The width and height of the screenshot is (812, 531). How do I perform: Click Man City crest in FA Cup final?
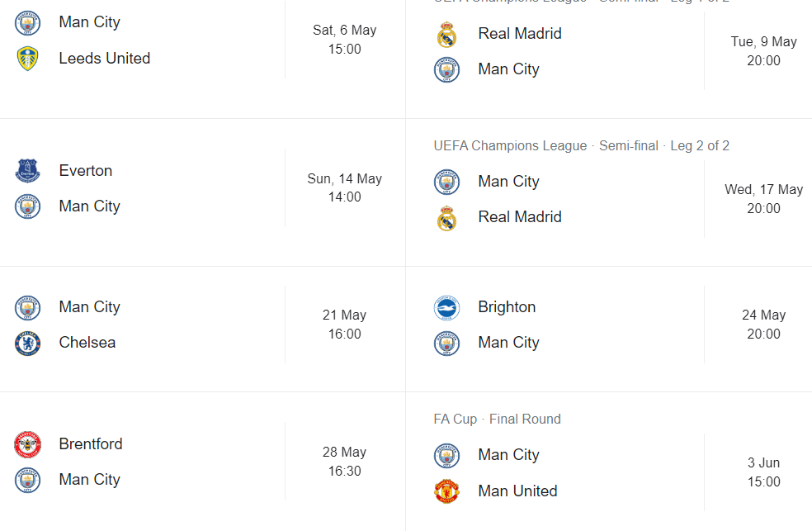tap(446, 455)
